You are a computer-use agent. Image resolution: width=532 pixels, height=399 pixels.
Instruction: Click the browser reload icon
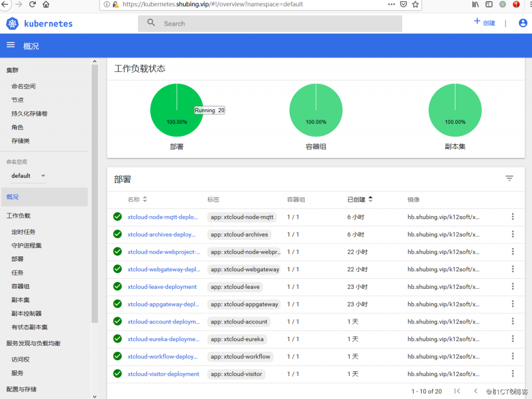click(x=33, y=4)
